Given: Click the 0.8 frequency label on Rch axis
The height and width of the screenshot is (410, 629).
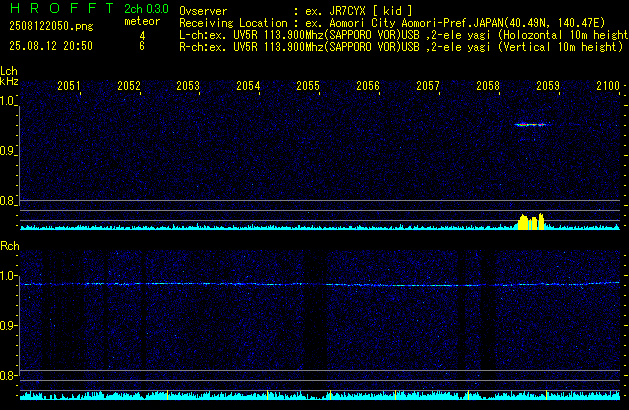Looking at the screenshot, I should pos(7,375).
